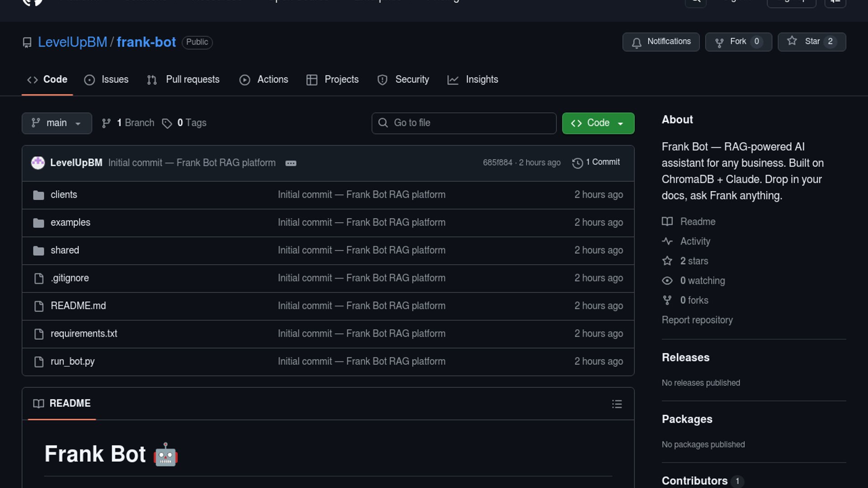This screenshot has height=488, width=868.
Task: Open the README outline list icon
Action: [x=617, y=404]
